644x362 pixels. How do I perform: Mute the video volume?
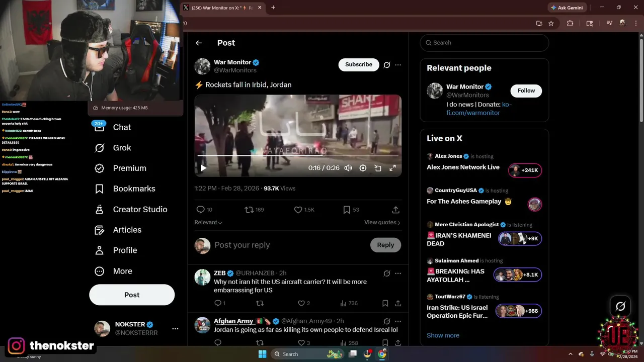pos(348,168)
